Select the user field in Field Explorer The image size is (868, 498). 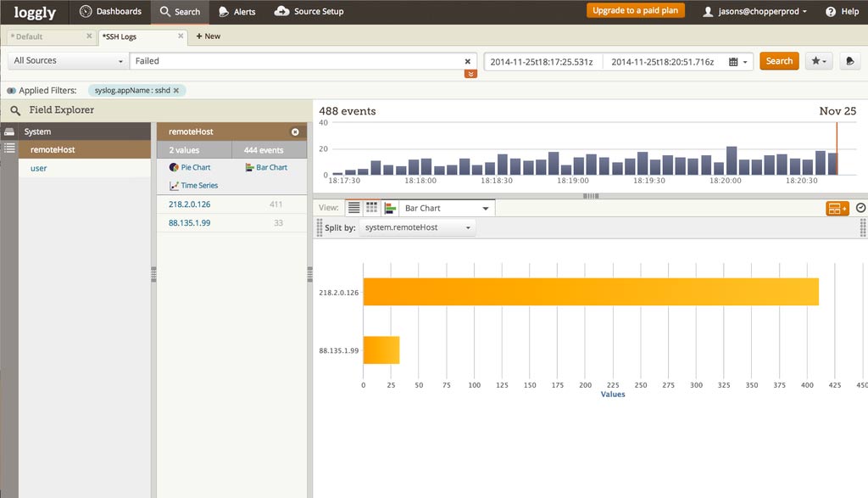click(x=39, y=168)
